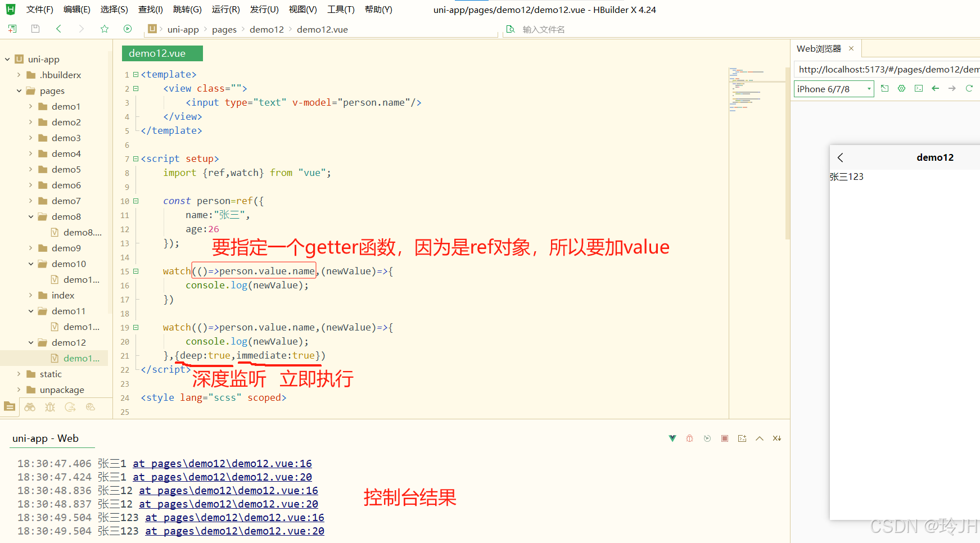Click the new file icon at top left
This screenshot has width=980, height=543.
click(12, 29)
